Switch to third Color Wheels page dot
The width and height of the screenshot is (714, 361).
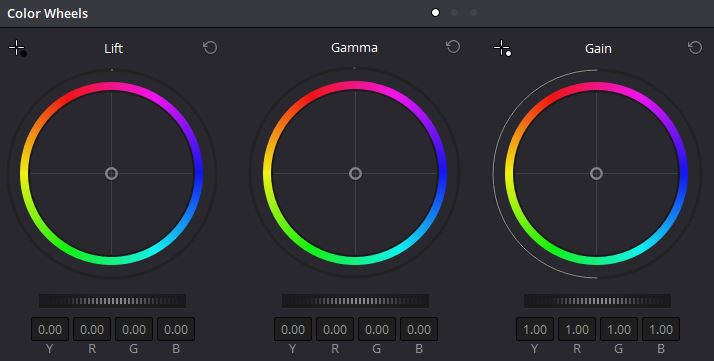[474, 13]
